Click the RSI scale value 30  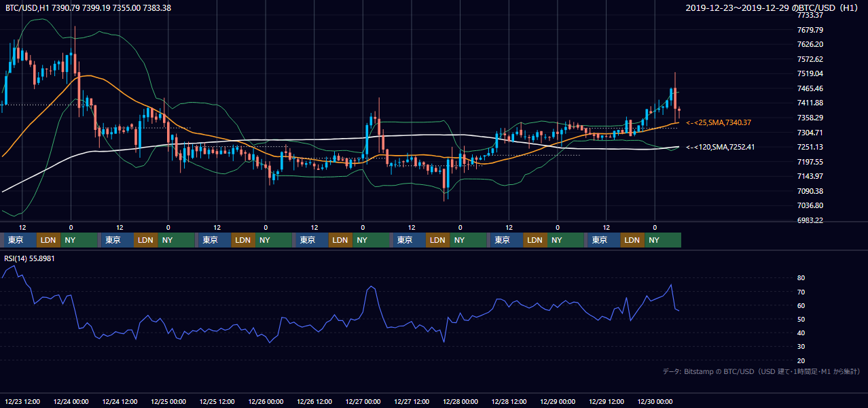tap(801, 347)
